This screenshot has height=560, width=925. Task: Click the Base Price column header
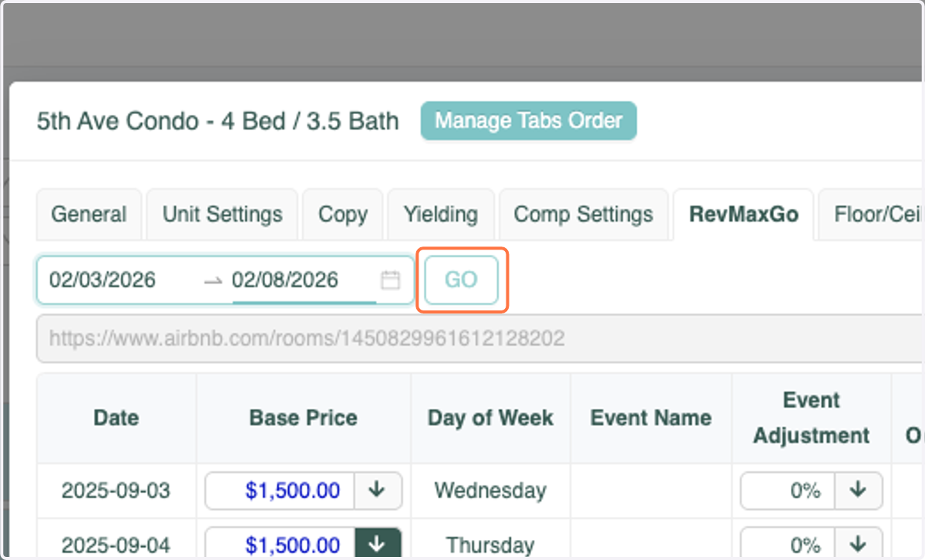(303, 418)
